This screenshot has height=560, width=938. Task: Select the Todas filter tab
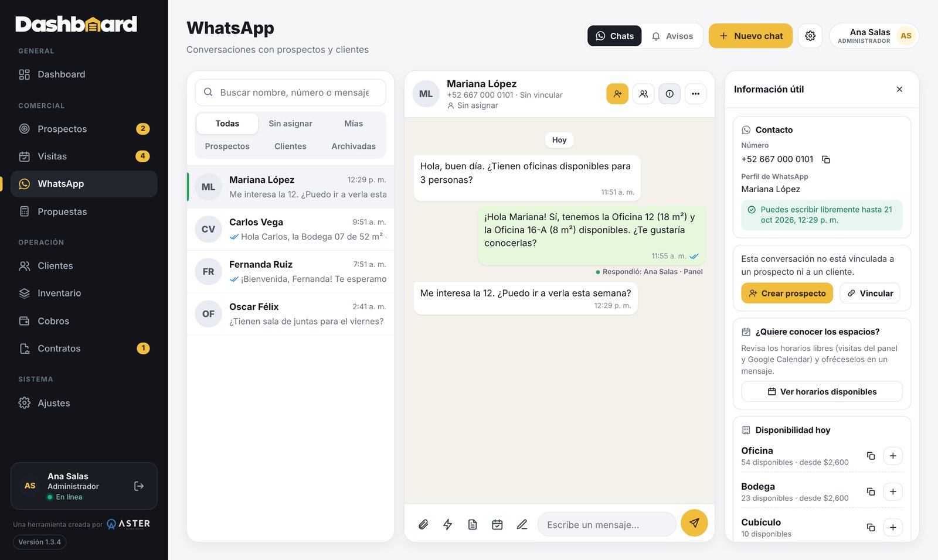[x=227, y=124]
